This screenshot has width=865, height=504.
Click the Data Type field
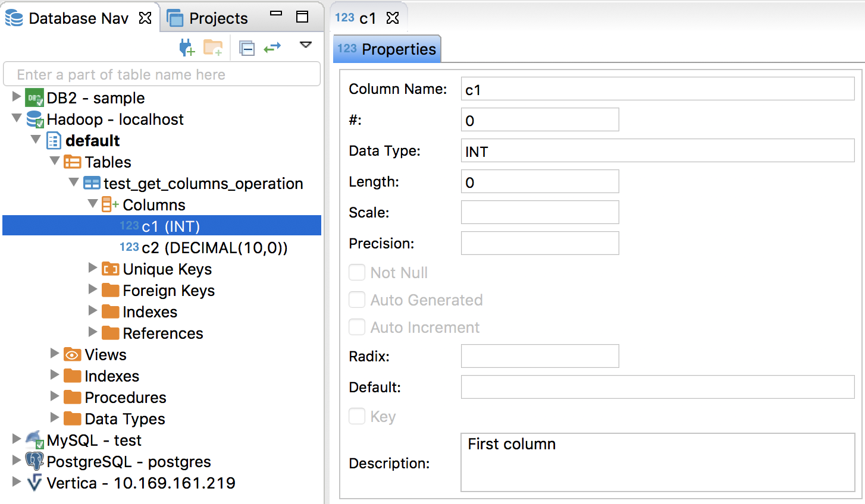(658, 151)
